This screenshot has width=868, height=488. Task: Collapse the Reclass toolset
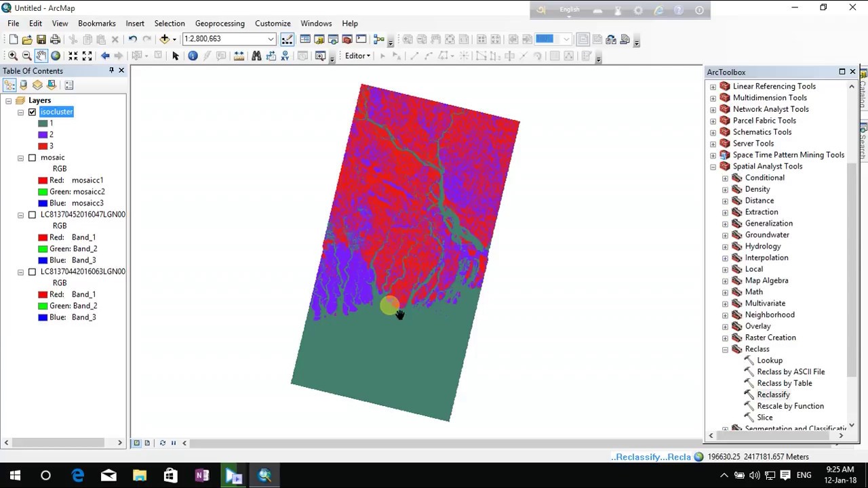(725, 349)
